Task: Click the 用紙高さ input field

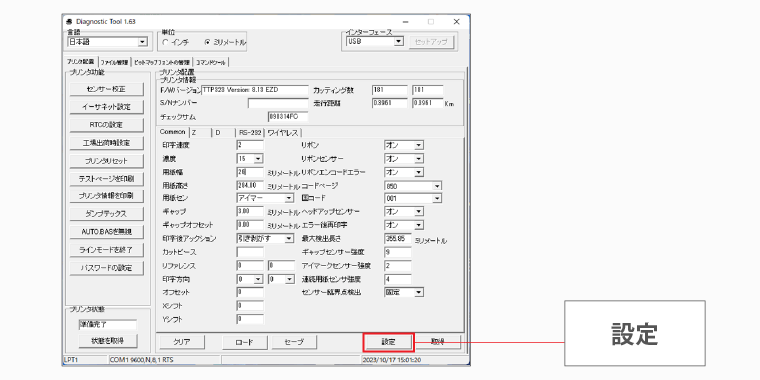Action: pos(250,186)
